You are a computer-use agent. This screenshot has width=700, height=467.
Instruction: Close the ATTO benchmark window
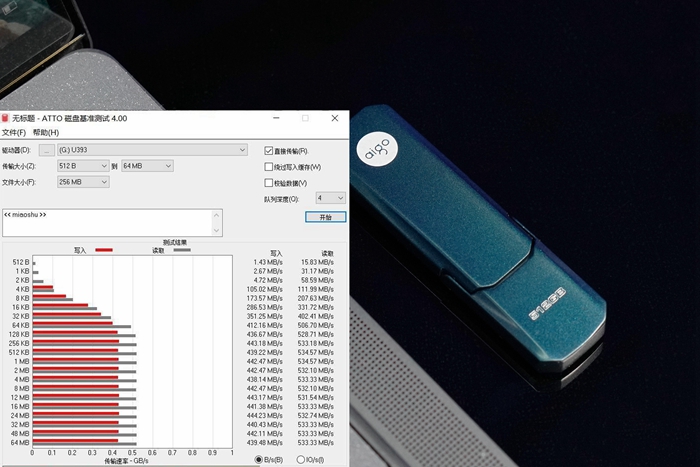[334, 118]
